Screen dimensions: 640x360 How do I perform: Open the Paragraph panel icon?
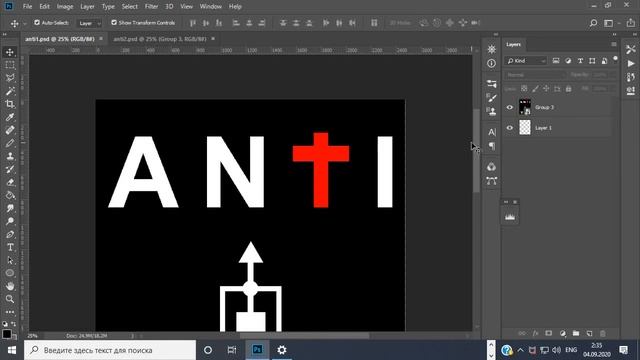coord(491,146)
